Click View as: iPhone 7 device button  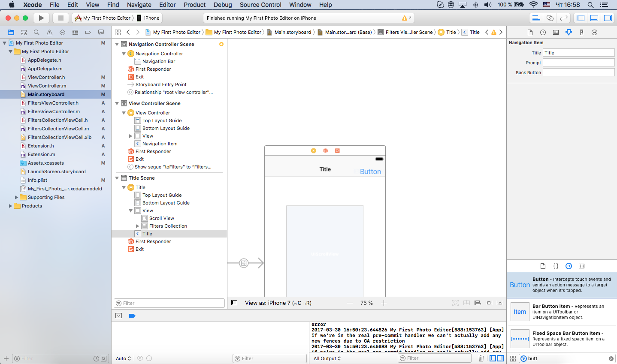(278, 303)
